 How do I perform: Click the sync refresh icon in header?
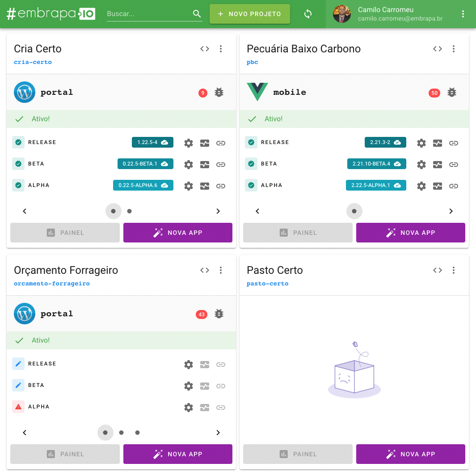point(308,14)
